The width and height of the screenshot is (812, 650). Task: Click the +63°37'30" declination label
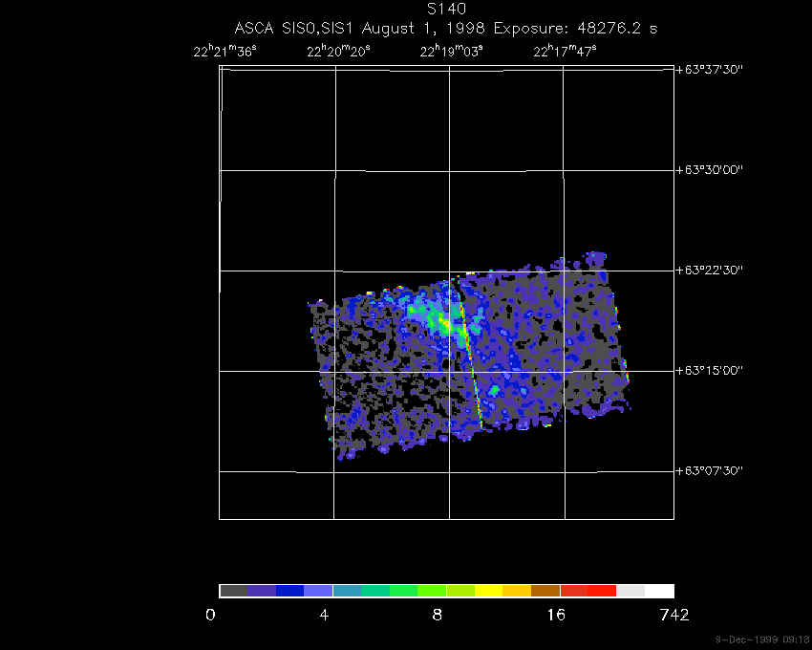point(710,70)
